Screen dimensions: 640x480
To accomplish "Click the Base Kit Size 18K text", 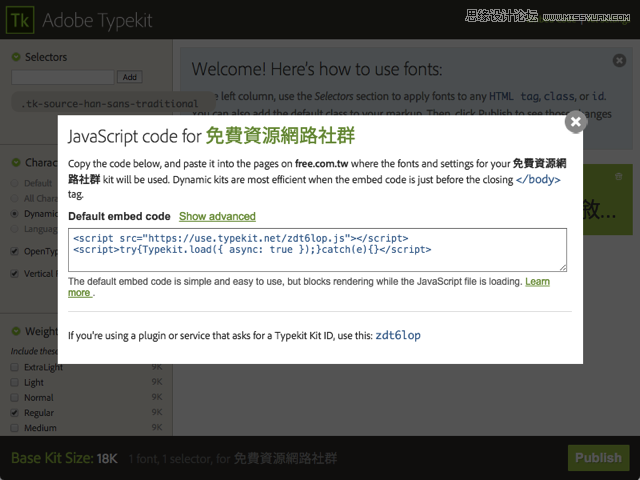I will click(x=64, y=458).
